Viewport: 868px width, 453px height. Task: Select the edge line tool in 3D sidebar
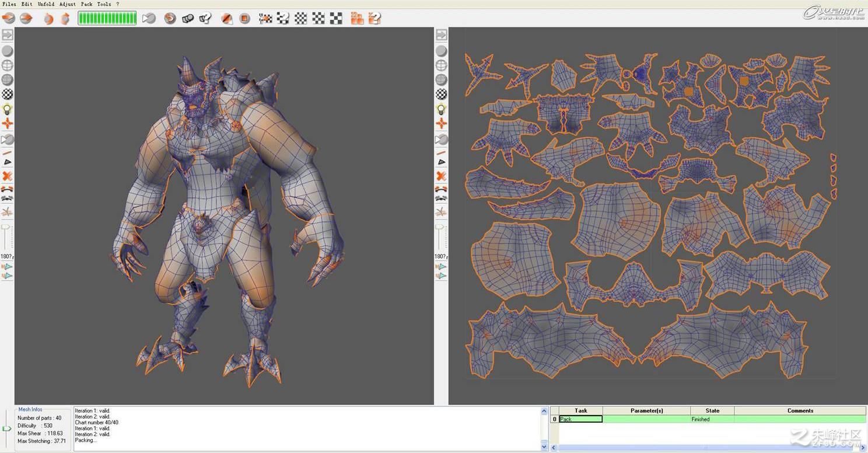[x=7, y=153]
